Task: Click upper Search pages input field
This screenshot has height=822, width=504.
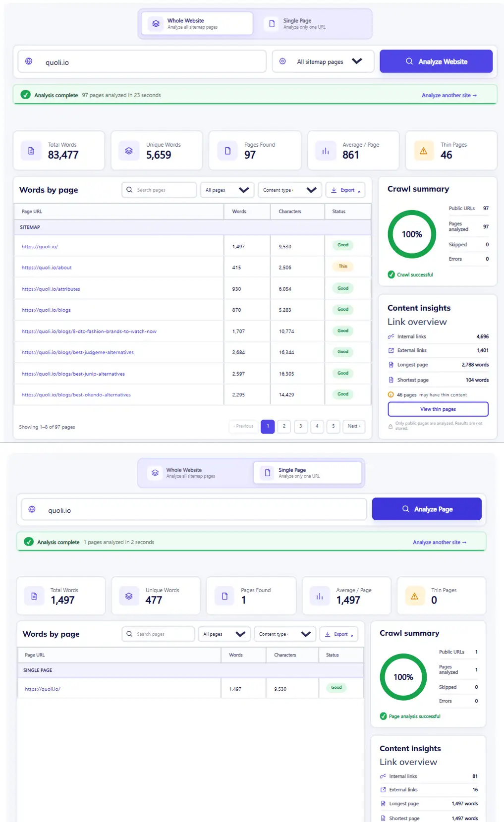Action: coord(159,190)
